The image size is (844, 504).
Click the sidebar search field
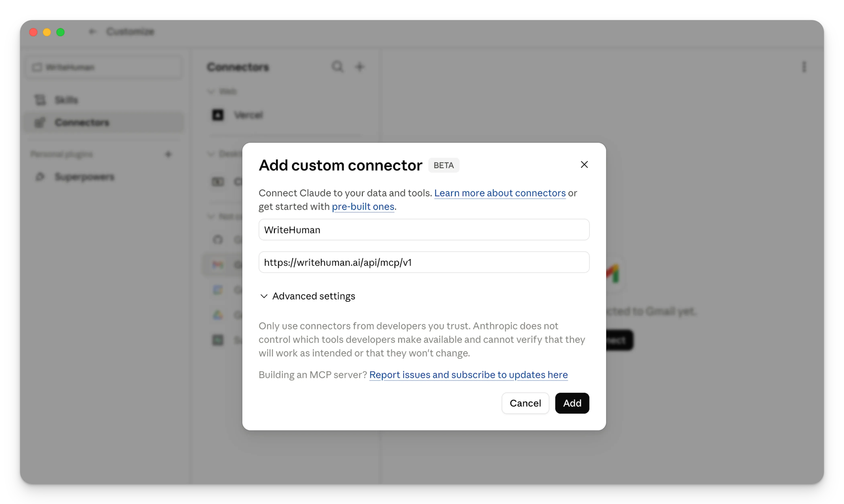pos(104,67)
